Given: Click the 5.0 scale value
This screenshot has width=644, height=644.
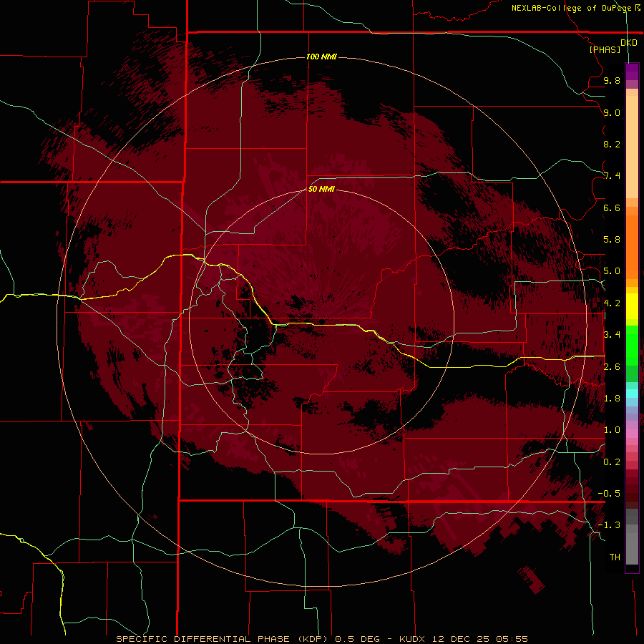Looking at the screenshot, I should pos(612,271).
